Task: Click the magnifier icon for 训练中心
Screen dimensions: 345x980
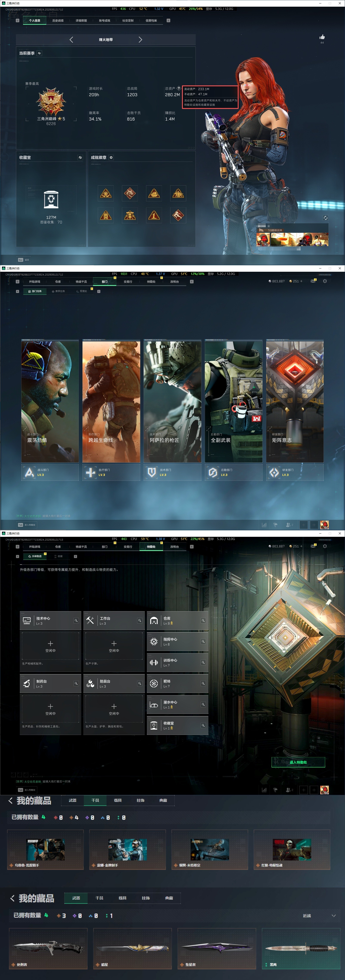Action: 203,662
